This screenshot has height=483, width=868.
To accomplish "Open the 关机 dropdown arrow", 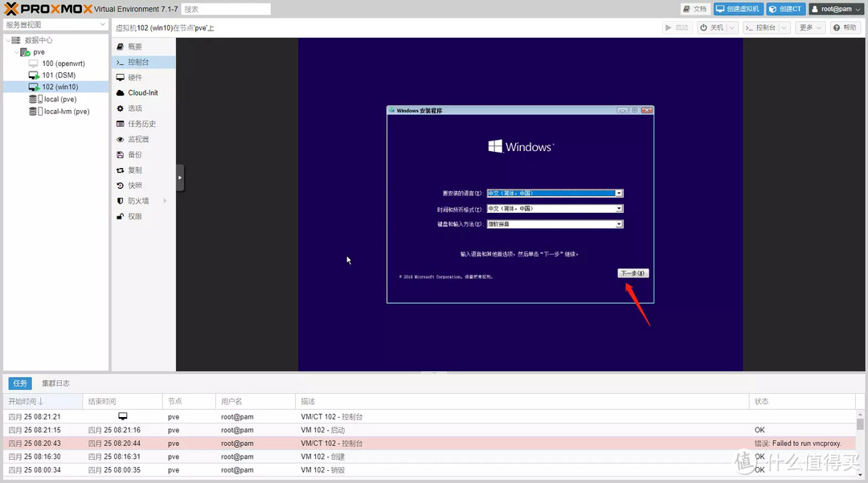I will [732, 27].
